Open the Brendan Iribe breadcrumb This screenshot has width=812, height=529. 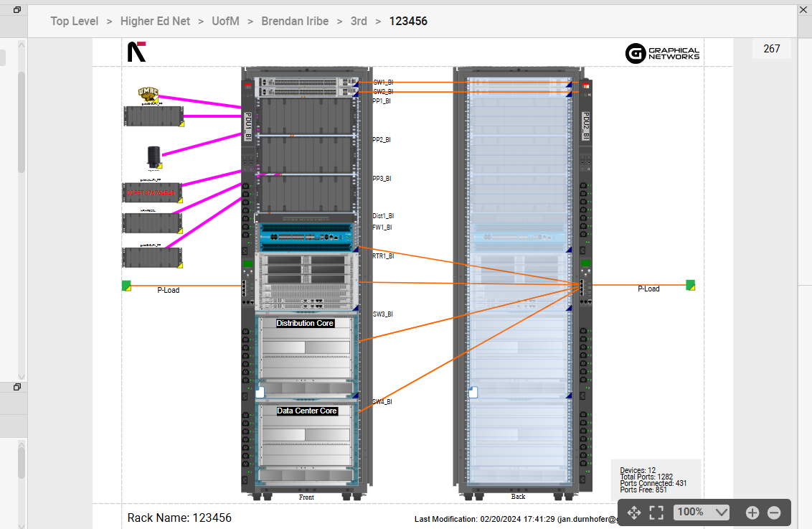(295, 22)
